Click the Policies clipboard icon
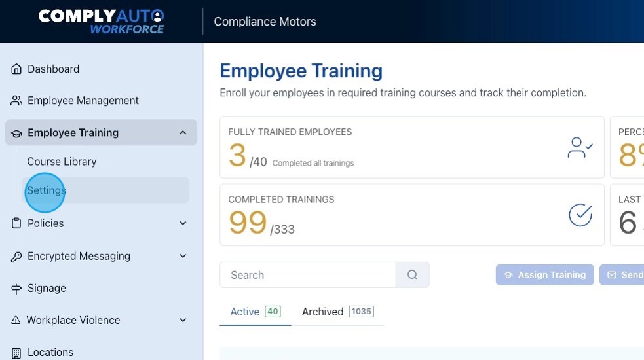This screenshot has height=360, width=644. (x=16, y=223)
